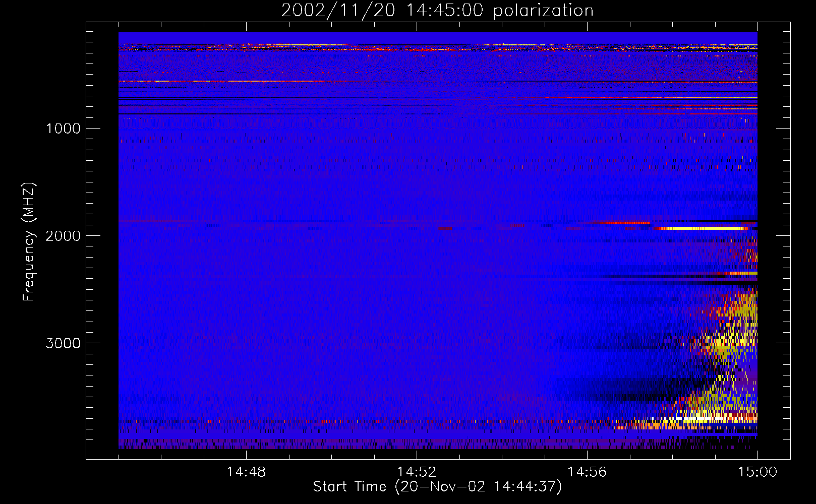Click the 14:52 time tick label
This screenshot has width=816, height=504.
(x=417, y=472)
